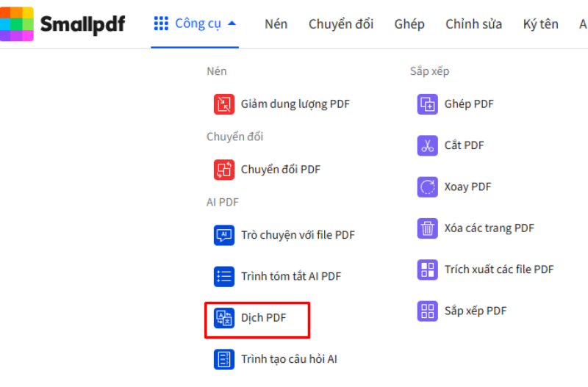Click the Xóa các trang PDF trash icon
588x387 pixels.
pyautogui.click(x=428, y=228)
